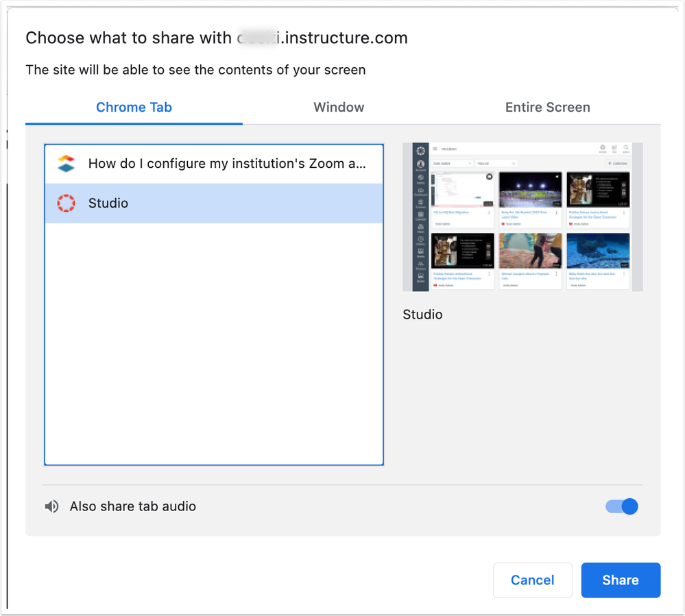The height and width of the screenshot is (616, 685).
Task: Click the stacked layers icon for Zoom article
Action: pos(66,164)
